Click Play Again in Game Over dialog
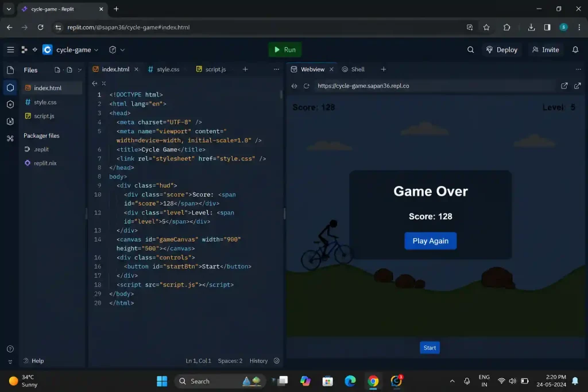Image resolution: width=588 pixels, height=392 pixels. (x=430, y=241)
